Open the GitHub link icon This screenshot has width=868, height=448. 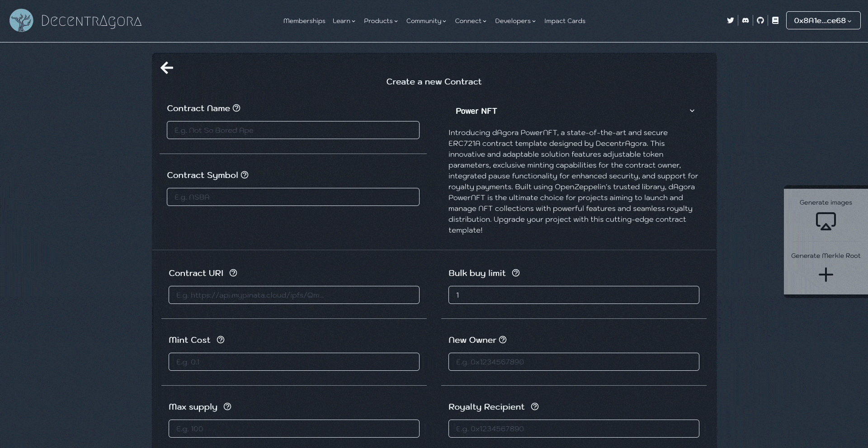760,20
